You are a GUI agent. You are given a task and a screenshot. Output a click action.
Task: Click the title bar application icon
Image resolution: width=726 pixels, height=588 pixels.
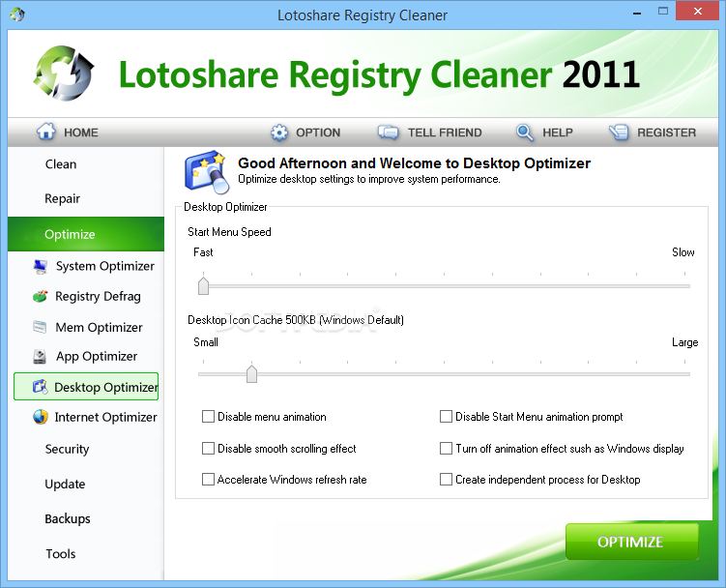coord(17,15)
